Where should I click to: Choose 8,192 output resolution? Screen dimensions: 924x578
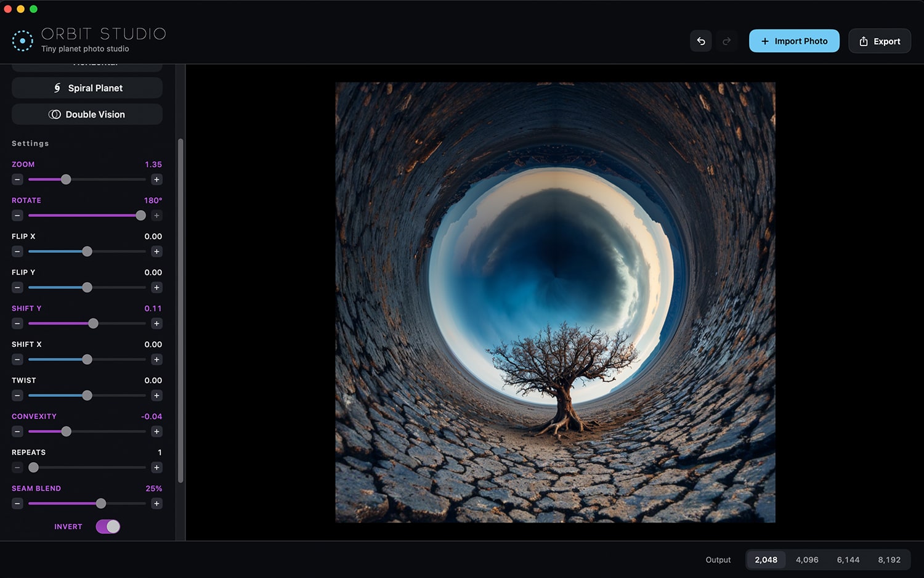890,560
